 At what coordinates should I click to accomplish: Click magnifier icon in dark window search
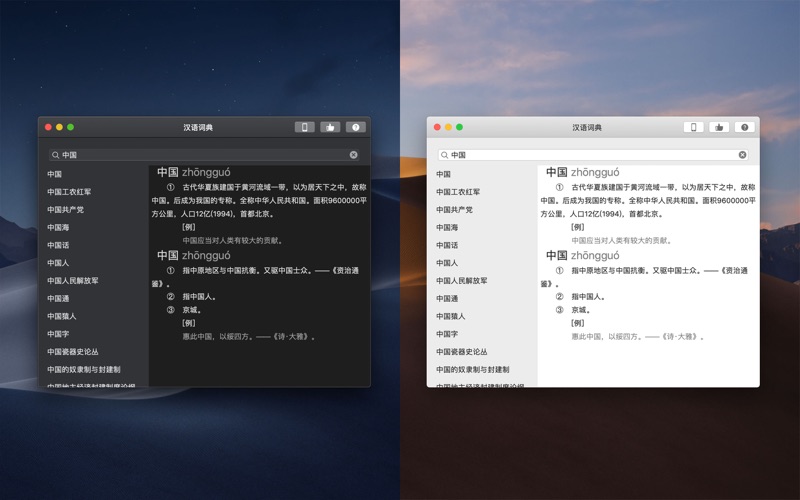56,155
